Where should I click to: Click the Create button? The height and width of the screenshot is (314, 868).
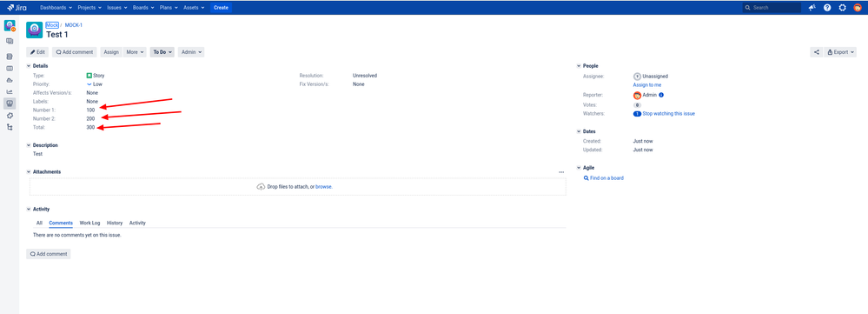point(221,8)
